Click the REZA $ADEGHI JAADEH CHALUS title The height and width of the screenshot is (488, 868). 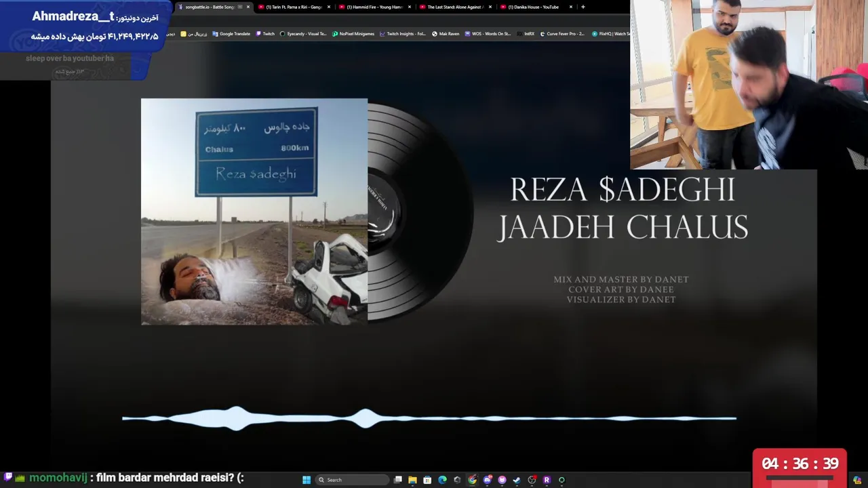click(x=623, y=209)
